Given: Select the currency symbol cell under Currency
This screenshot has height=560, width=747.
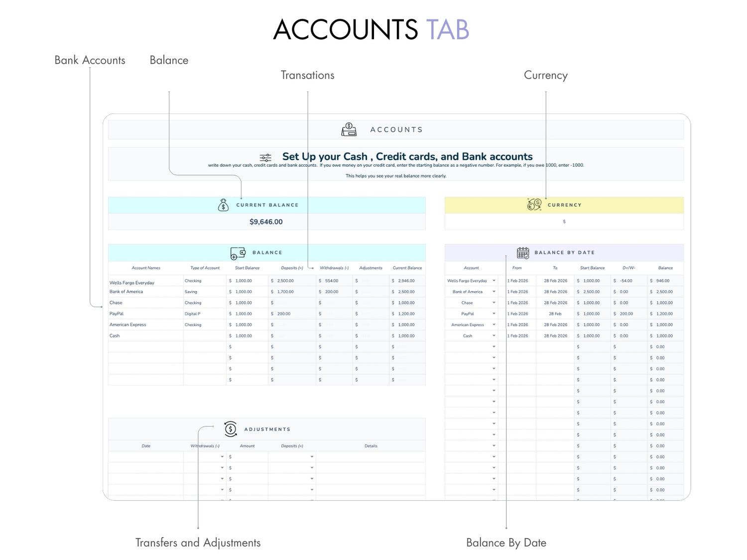Looking at the screenshot, I should [x=564, y=222].
